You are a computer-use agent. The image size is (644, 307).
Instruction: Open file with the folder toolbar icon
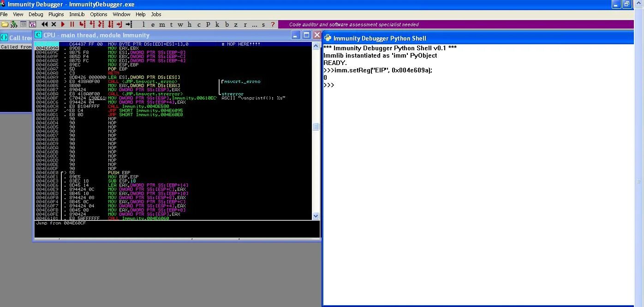pyautogui.click(x=5, y=24)
